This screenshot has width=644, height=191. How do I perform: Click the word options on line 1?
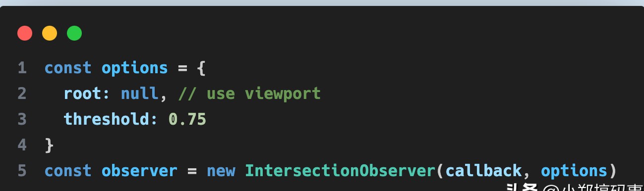pyautogui.click(x=135, y=68)
